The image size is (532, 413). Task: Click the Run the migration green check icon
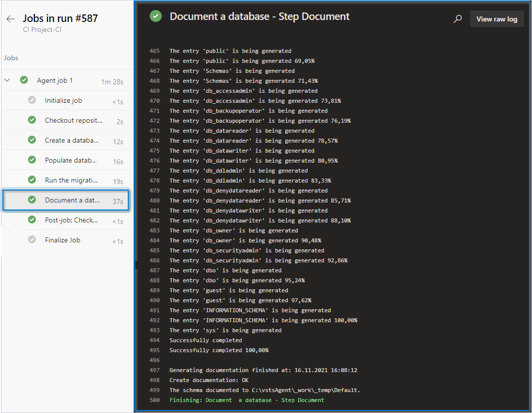(x=32, y=180)
